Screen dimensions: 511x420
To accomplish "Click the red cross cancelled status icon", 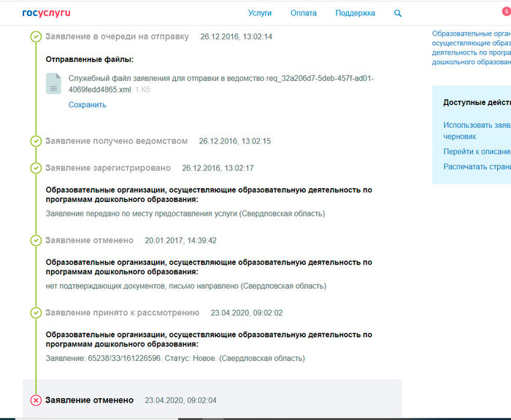I will point(36,400).
